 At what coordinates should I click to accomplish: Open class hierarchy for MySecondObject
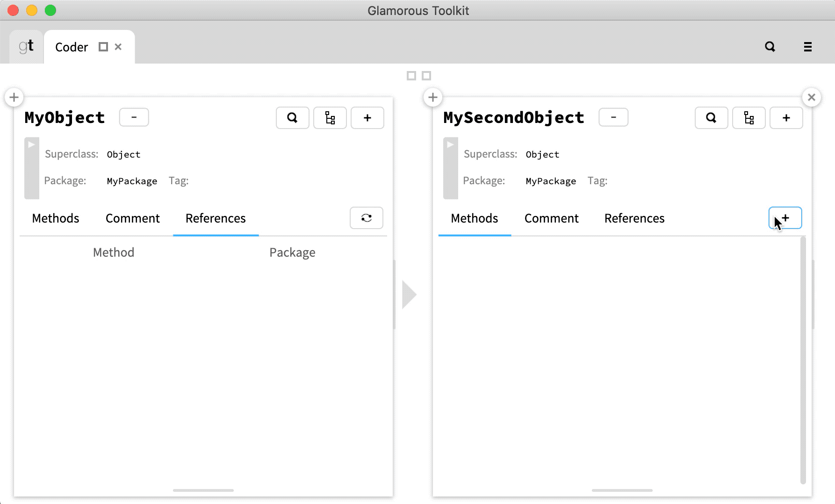(749, 118)
